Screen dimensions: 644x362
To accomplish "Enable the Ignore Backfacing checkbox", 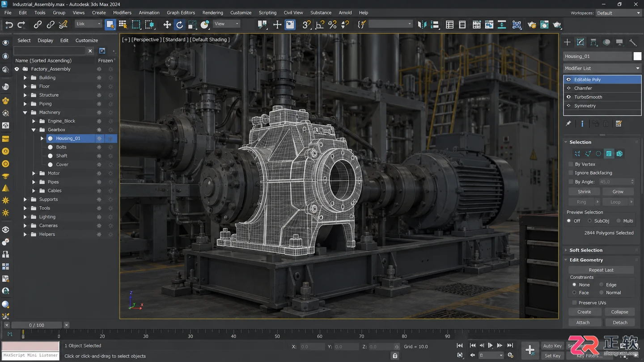I will pyautogui.click(x=571, y=173).
